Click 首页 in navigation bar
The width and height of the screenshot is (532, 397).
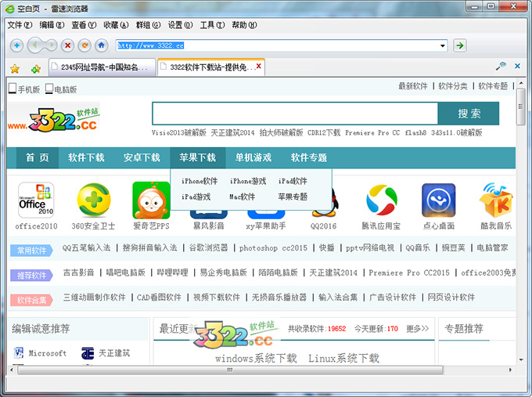click(38, 157)
